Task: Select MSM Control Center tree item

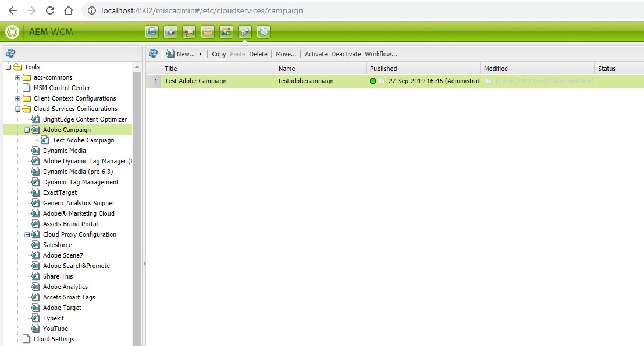Action: click(x=62, y=88)
